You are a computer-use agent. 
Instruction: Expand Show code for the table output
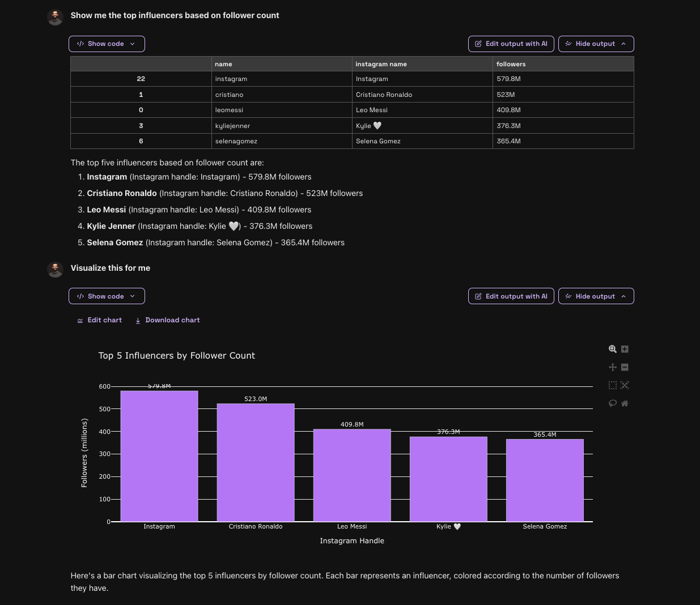pyautogui.click(x=107, y=44)
